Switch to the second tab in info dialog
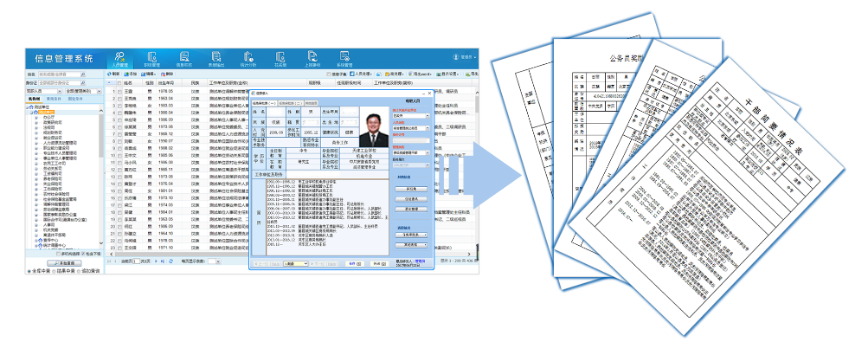Viewport: 868px width, 342px height. coord(290,103)
